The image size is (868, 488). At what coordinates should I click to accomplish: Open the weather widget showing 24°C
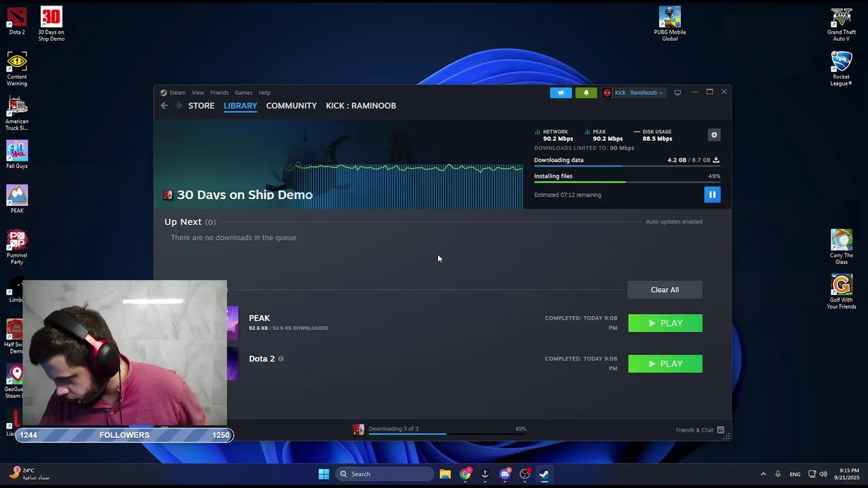pyautogui.click(x=31, y=474)
